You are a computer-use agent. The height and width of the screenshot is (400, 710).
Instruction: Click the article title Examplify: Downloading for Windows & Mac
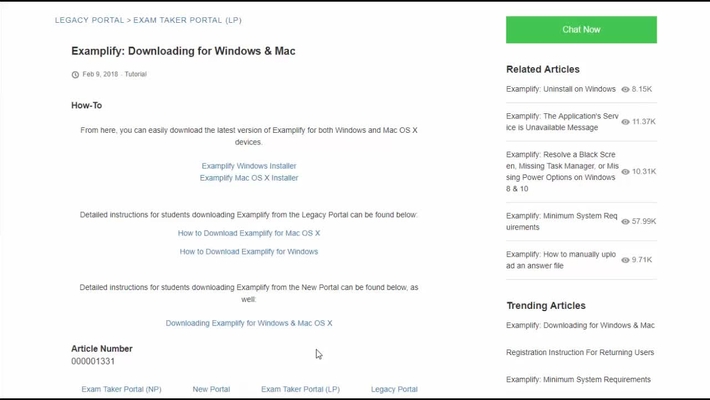(x=183, y=51)
